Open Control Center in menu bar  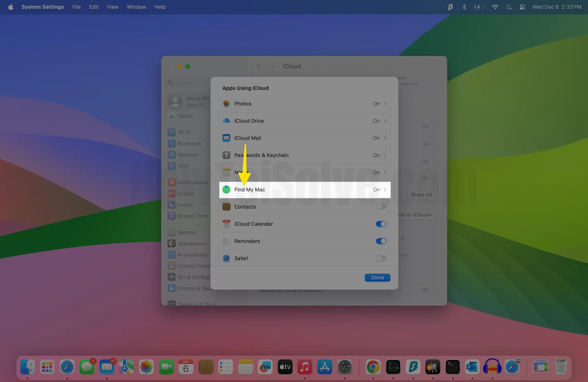click(522, 7)
